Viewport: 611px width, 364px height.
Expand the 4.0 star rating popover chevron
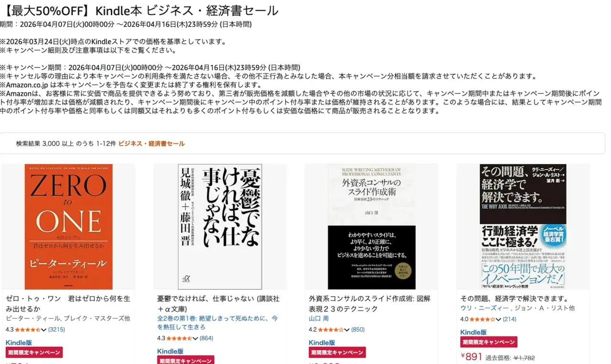498,319
